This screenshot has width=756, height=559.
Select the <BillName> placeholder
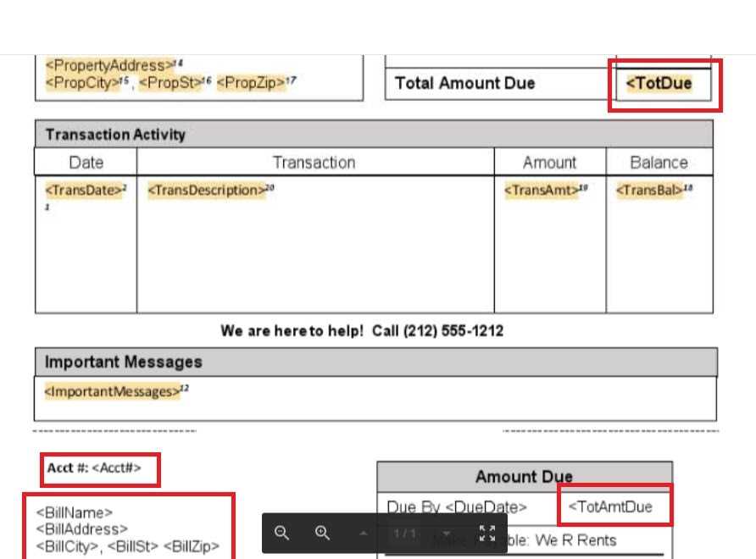pos(75,512)
